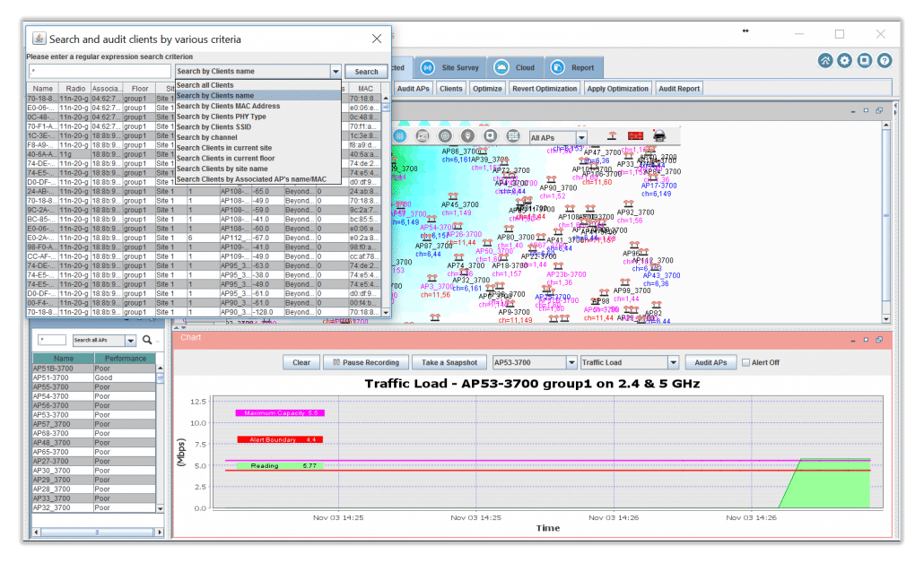Choose Search Clients in current floor option
Screen dimensions: 924x563
(x=258, y=159)
